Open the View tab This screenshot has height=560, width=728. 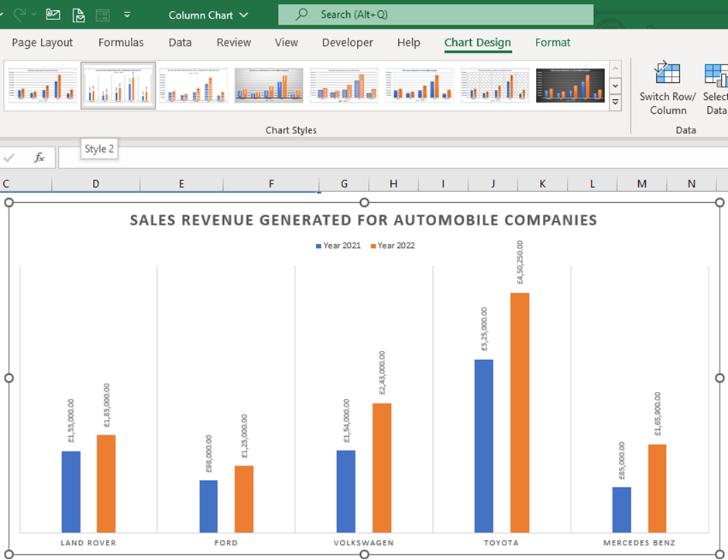tap(286, 43)
